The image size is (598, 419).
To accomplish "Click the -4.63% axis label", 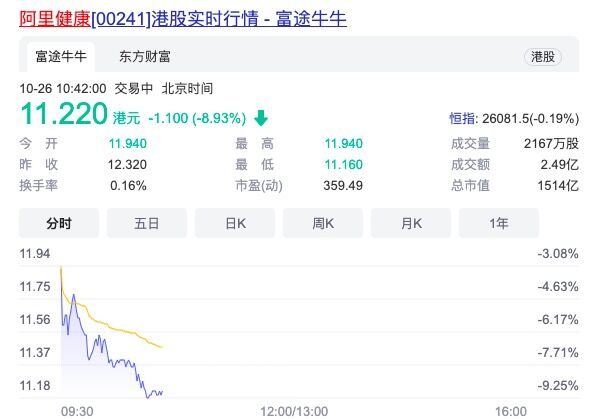I will click(558, 287).
